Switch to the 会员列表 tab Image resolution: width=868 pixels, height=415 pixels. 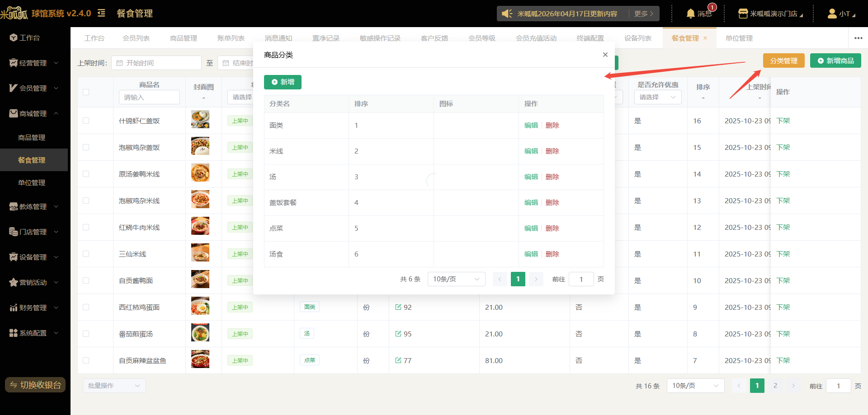coord(136,38)
